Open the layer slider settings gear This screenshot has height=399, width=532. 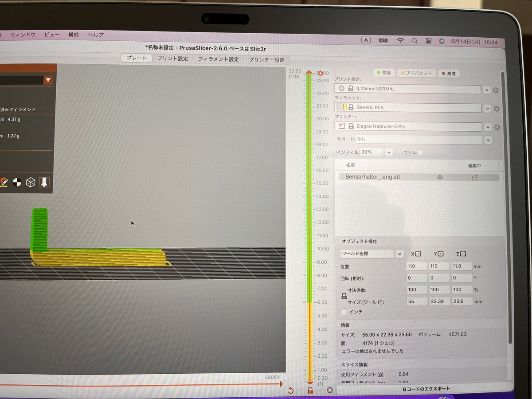[330, 390]
